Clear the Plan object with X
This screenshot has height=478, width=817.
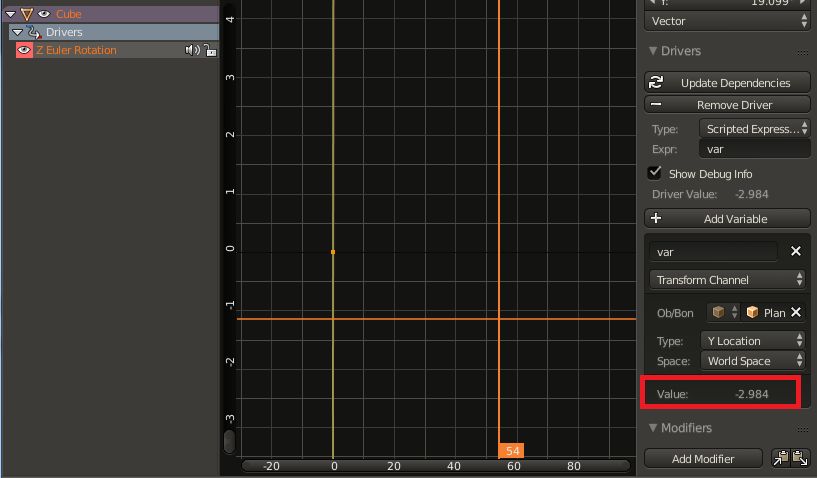click(796, 312)
